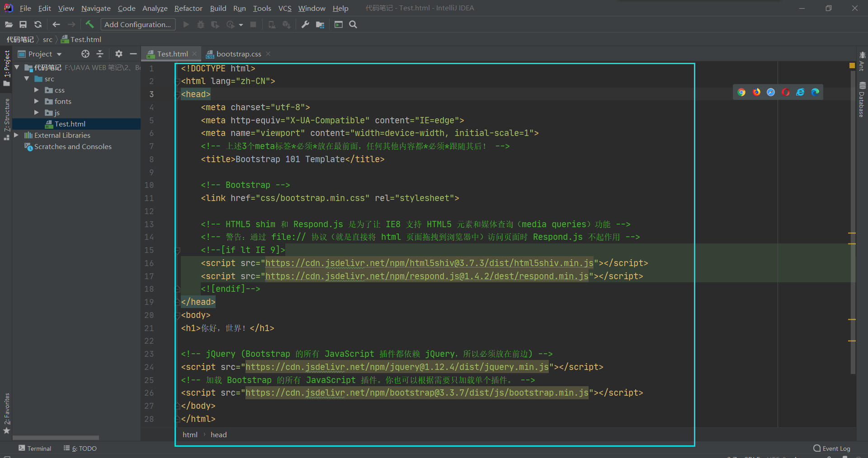Select Scratches and Consoles
The width and height of the screenshot is (868, 458).
(x=73, y=146)
